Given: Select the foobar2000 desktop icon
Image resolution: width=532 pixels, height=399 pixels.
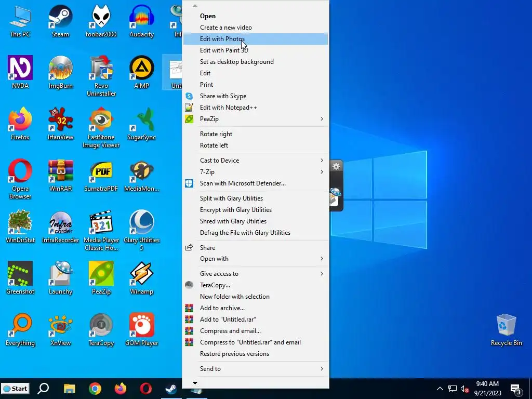Looking at the screenshot, I should pos(101,21).
